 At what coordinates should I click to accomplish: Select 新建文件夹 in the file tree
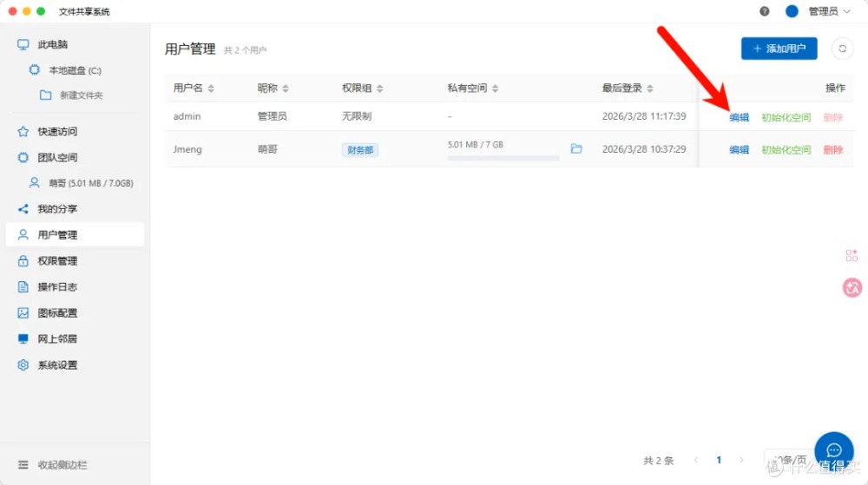[x=81, y=95]
